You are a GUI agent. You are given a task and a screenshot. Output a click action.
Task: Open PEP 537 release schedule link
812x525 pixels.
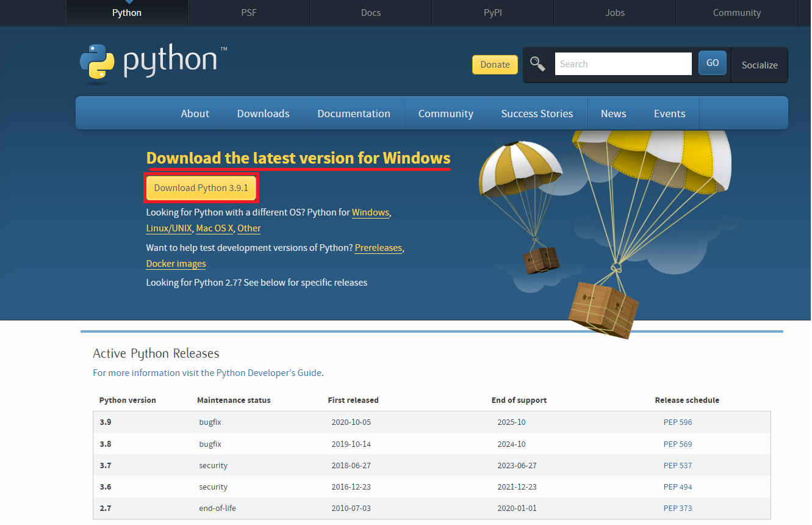(x=678, y=466)
